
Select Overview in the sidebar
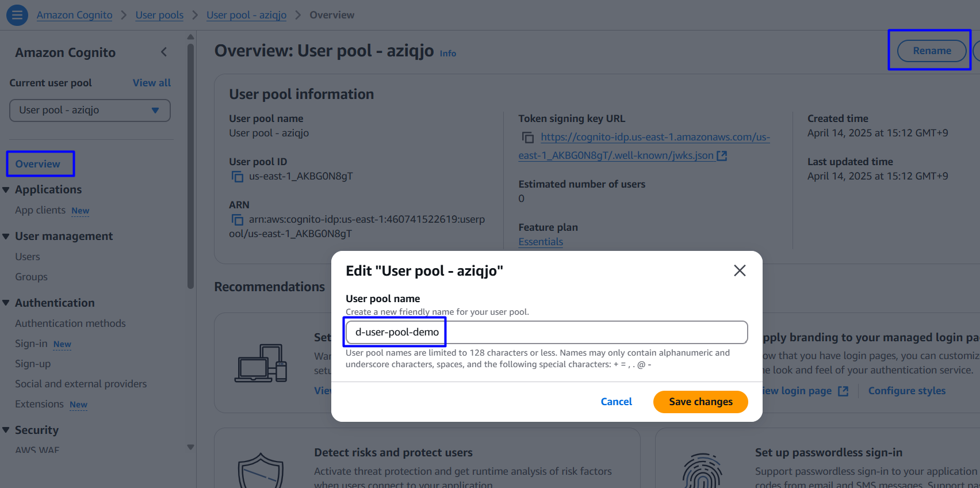(x=38, y=164)
